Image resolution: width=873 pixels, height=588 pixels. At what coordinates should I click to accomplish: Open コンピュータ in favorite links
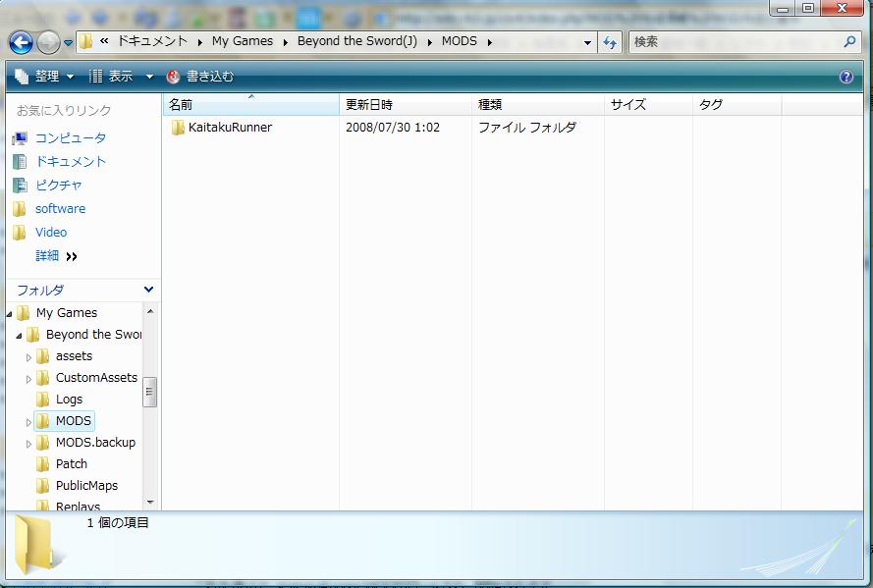70,138
